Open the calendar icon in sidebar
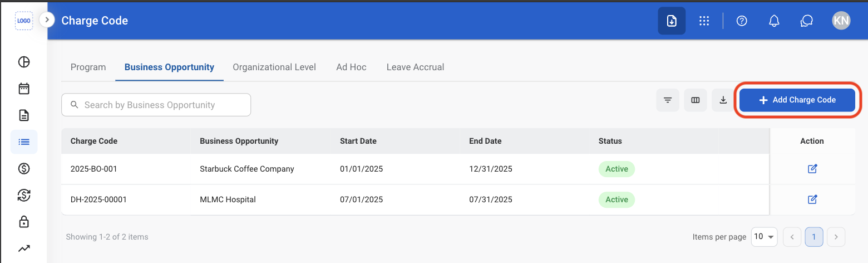Image resolution: width=868 pixels, height=263 pixels. 24,89
